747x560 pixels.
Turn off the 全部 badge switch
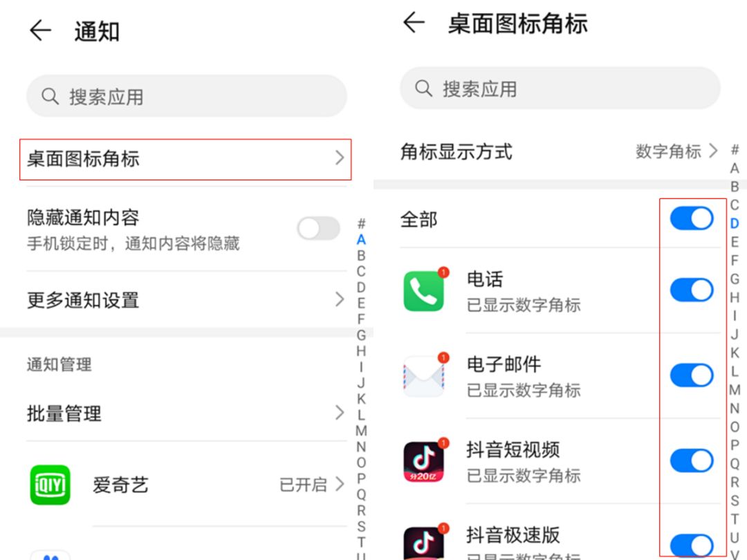point(692,218)
